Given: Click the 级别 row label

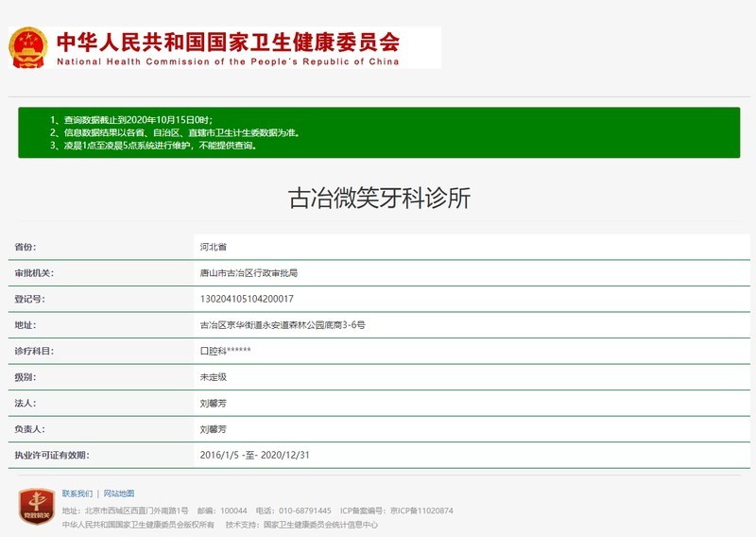Looking at the screenshot, I should [26, 377].
